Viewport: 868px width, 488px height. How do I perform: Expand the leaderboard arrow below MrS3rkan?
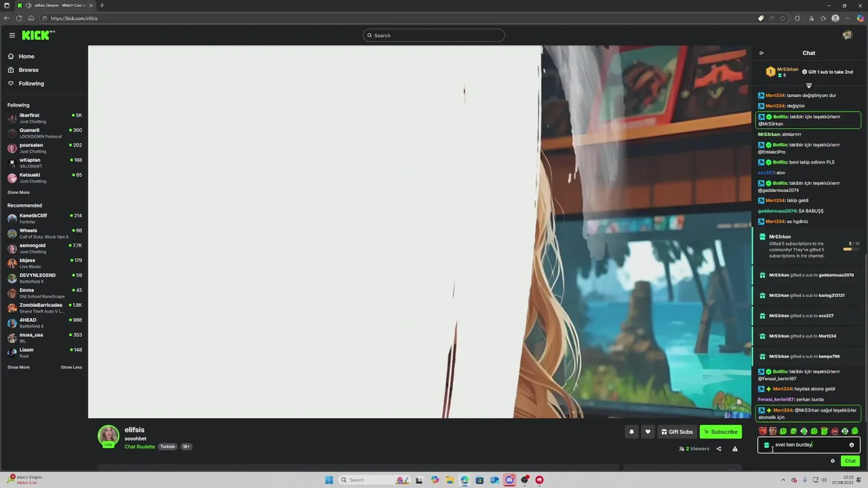tap(809, 85)
